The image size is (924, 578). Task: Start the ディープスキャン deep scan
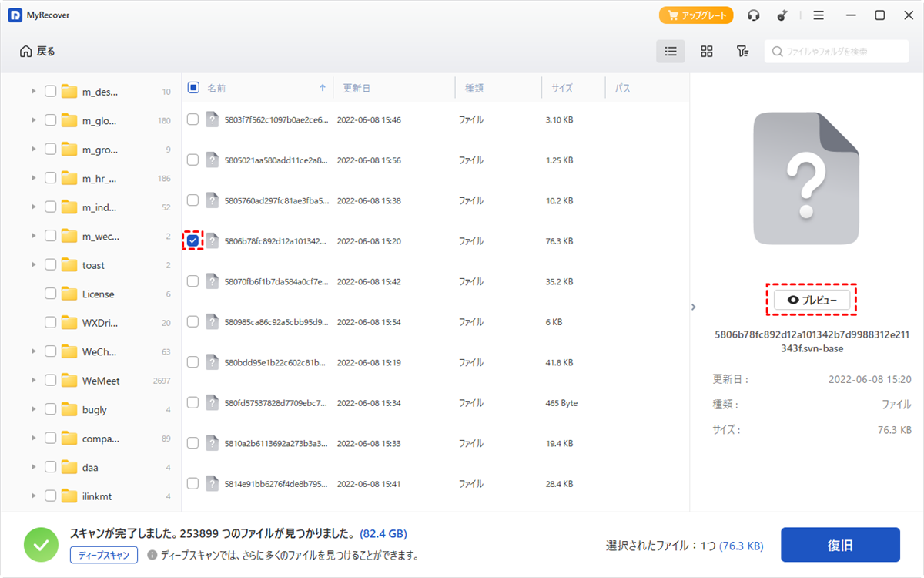(104, 555)
